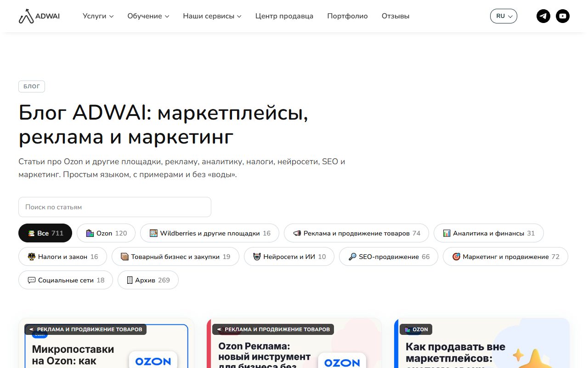588x368 pixels.
Task: Filter by Нейросети и ИИ category
Action: pyautogui.click(x=289, y=257)
